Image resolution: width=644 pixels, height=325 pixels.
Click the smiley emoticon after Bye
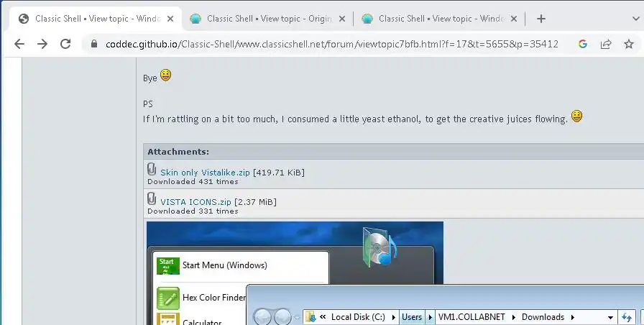[x=165, y=75]
